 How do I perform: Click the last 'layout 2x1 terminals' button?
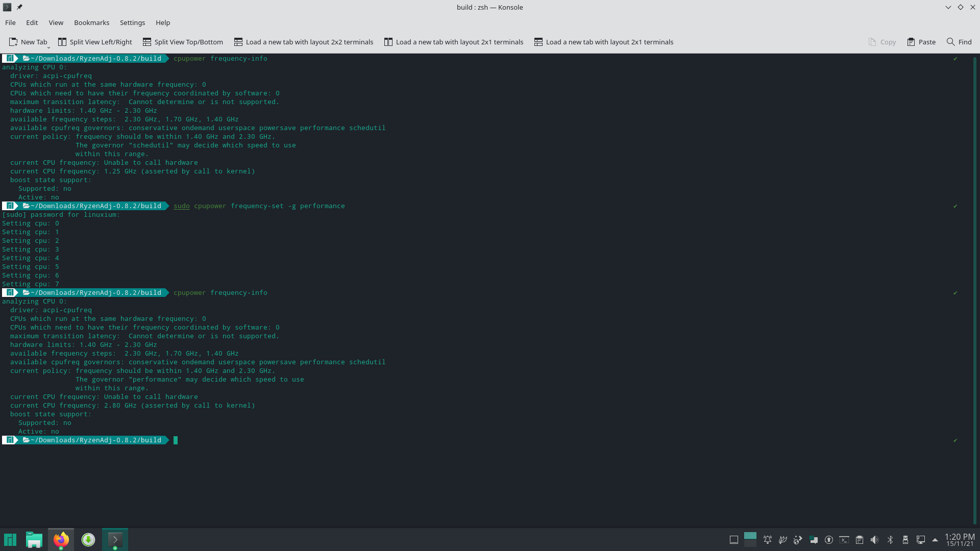(604, 42)
